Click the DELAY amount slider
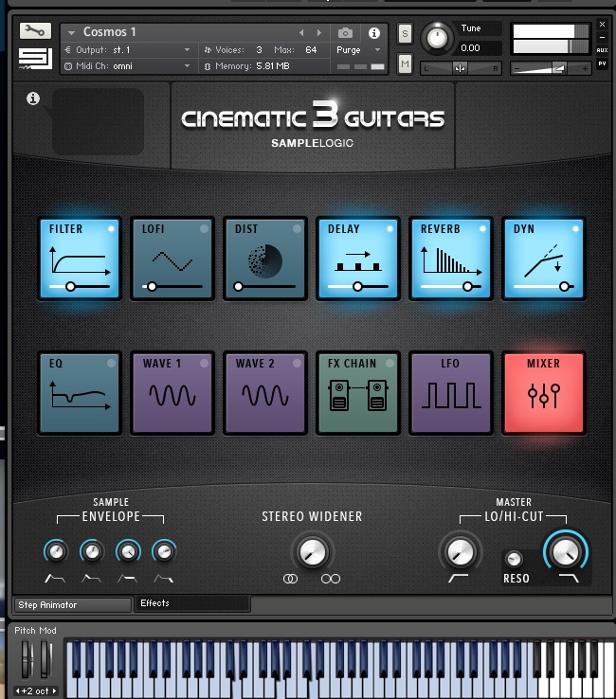The width and height of the screenshot is (616, 699). pyautogui.click(x=358, y=285)
